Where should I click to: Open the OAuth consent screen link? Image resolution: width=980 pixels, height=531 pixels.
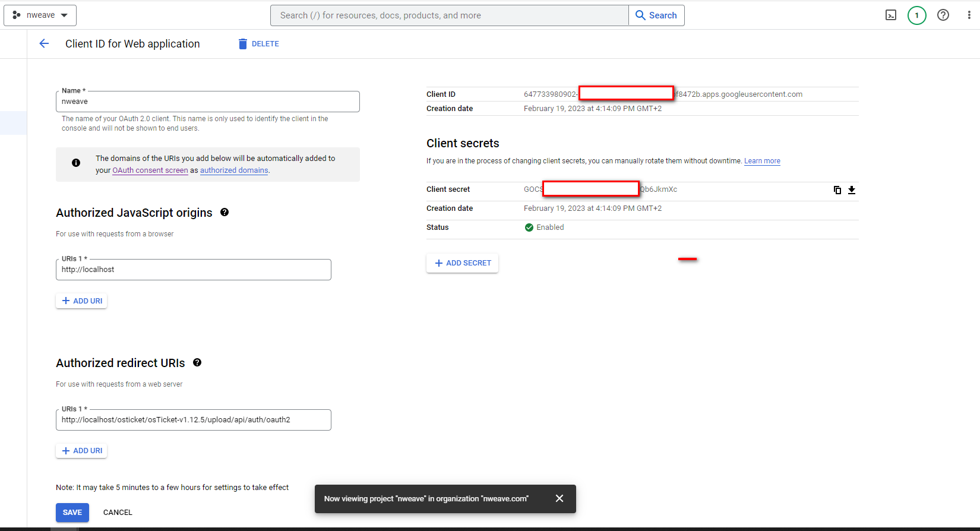150,170
